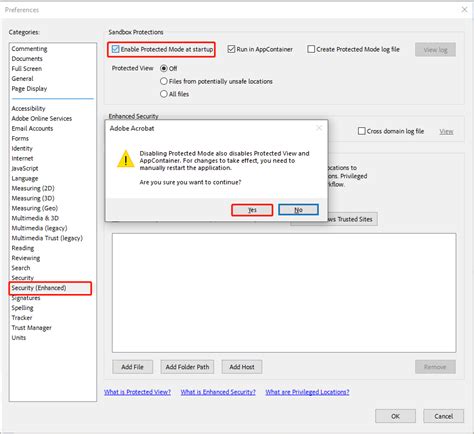
Task: Select Signatures category
Action: [26, 298]
